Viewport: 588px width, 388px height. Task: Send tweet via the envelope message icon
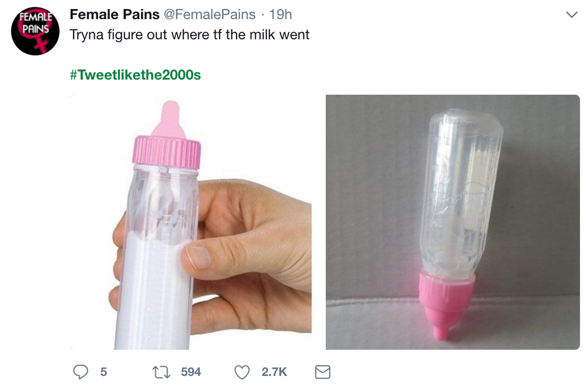323,372
